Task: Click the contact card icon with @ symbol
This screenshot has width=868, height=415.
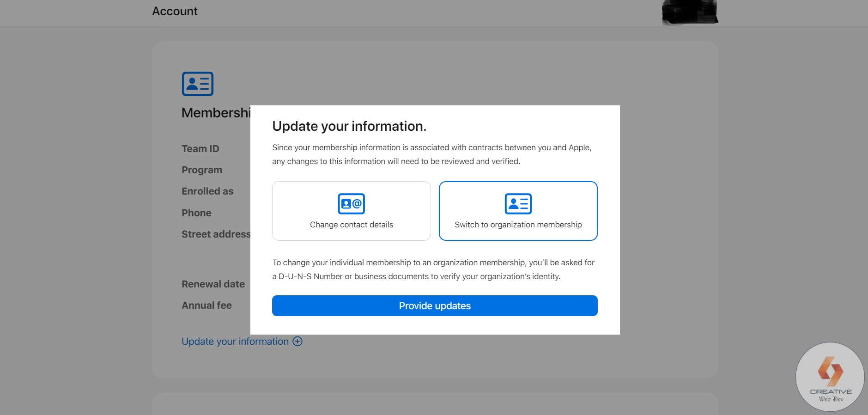Action: [x=352, y=203]
